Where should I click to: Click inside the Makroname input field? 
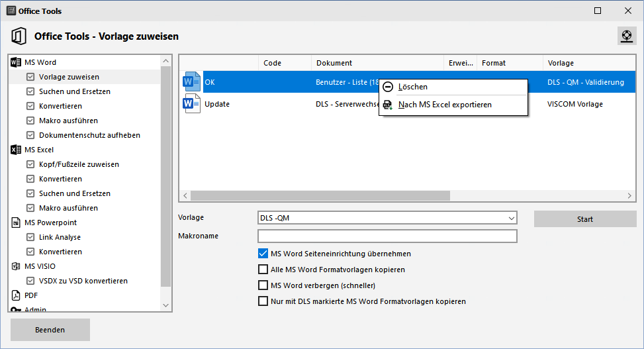coord(387,236)
